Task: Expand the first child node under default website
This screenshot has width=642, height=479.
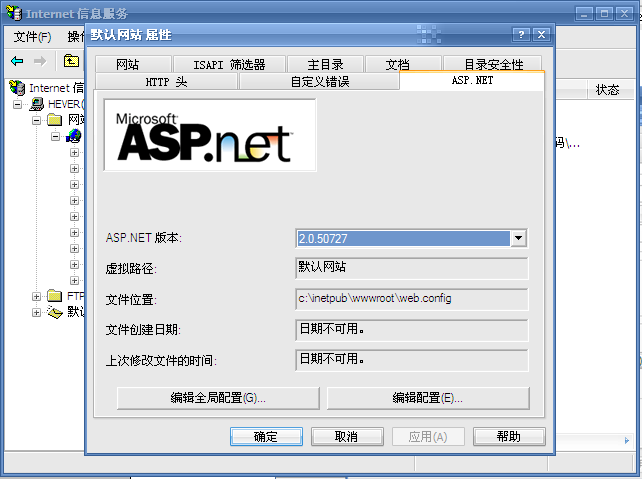Action: pyautogui.click(x=74, y=152)
